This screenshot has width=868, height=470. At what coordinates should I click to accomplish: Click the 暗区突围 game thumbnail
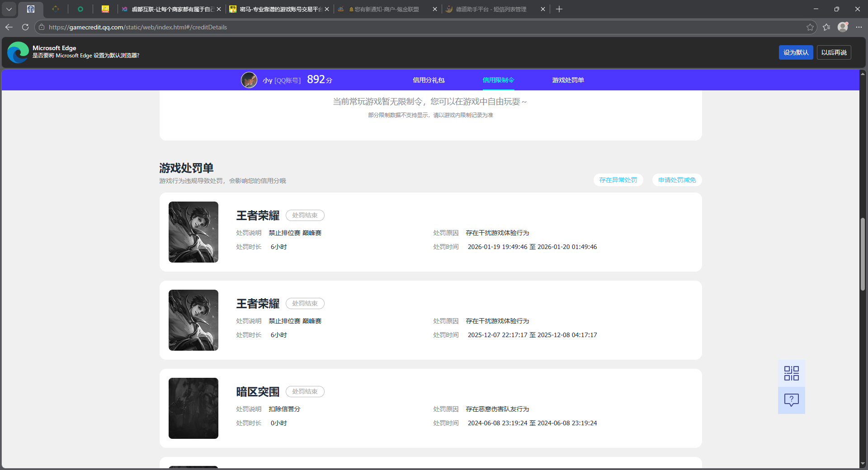[x=193, y=408]
